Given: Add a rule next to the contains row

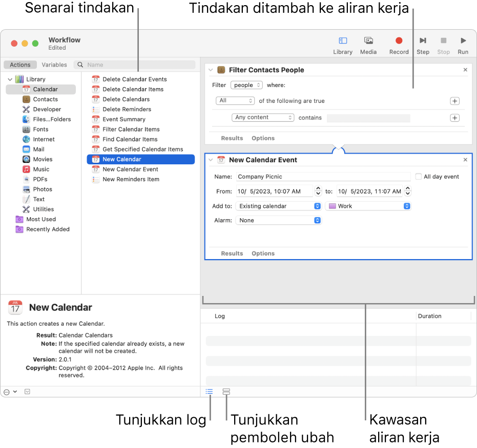Looking at the screenshot, I should [x=454, y=118].
